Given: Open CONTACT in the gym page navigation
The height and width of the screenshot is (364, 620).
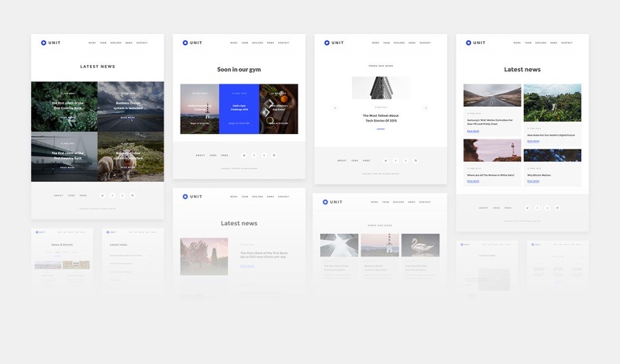Looking at the screenshot, I should [284, 43].
